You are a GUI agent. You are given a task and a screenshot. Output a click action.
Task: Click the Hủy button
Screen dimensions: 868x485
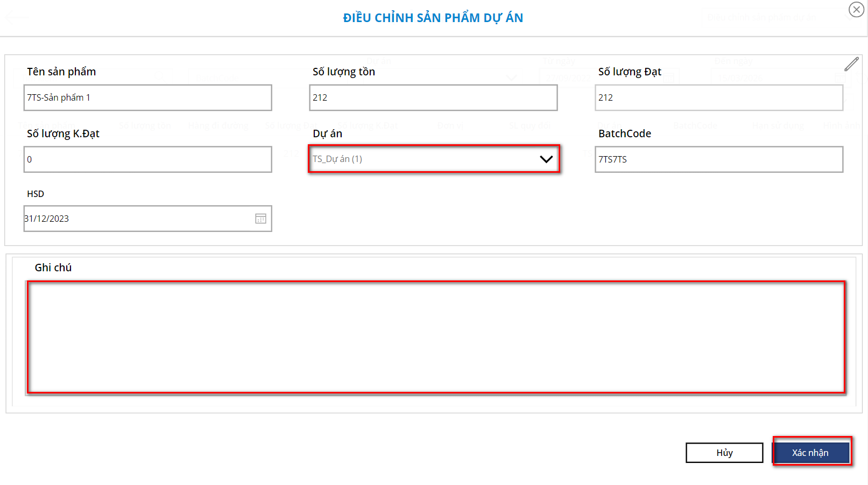pyautogui.click(x=724, y=453)
